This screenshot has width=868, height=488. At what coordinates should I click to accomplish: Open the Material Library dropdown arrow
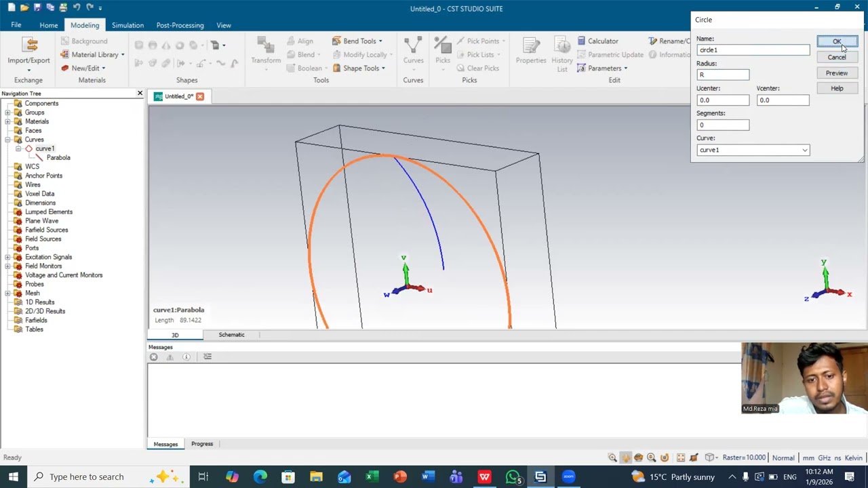point(122,54)
